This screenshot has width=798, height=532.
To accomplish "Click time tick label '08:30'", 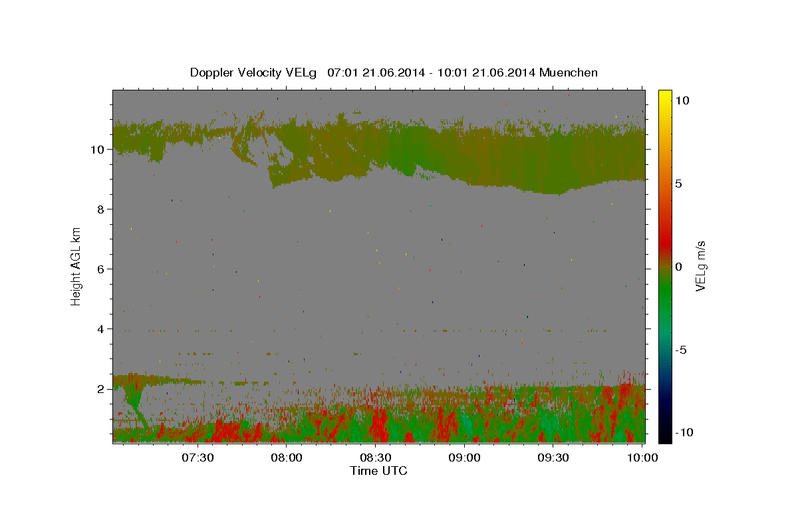I will click(376, 458).
